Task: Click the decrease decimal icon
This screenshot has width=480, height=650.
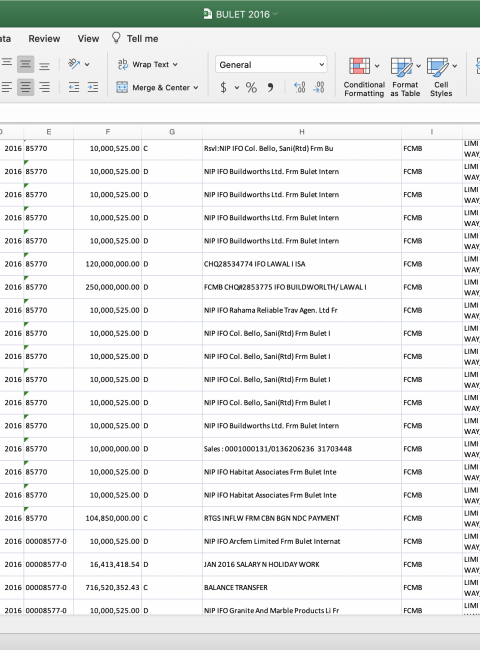Action: tap(318, 87)
